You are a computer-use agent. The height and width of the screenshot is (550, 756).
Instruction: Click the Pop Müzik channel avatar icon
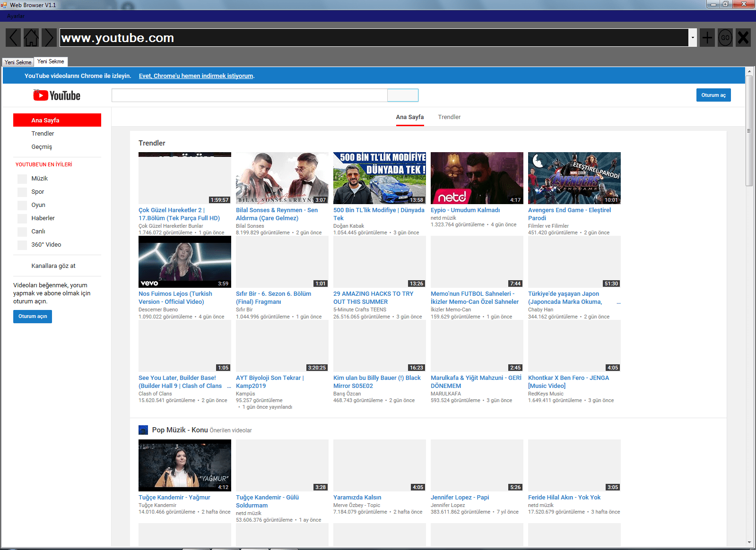tap(143, 430)
